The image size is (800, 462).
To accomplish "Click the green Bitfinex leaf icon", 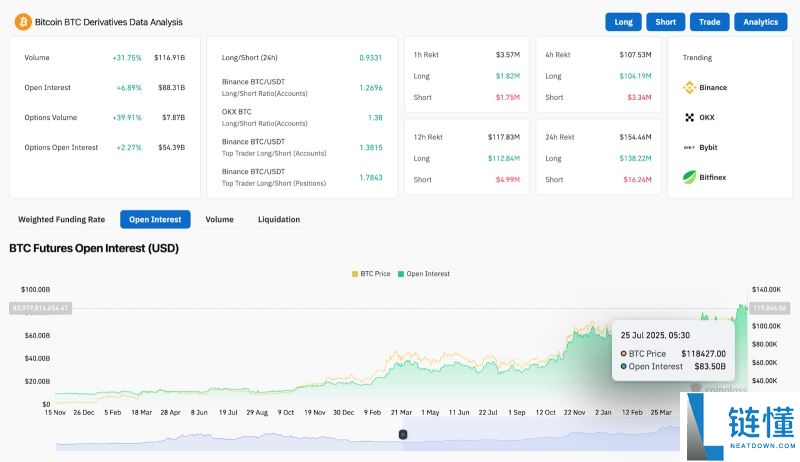I will [689, 178].
